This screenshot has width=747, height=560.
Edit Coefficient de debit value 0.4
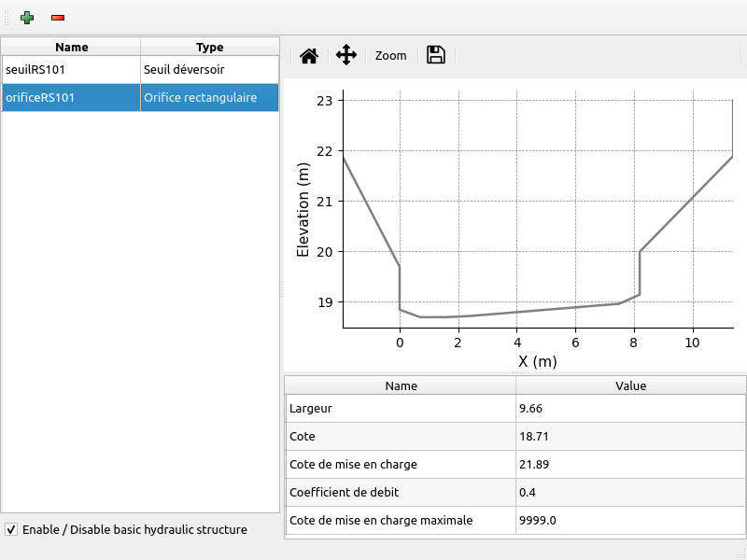point(630,492)
